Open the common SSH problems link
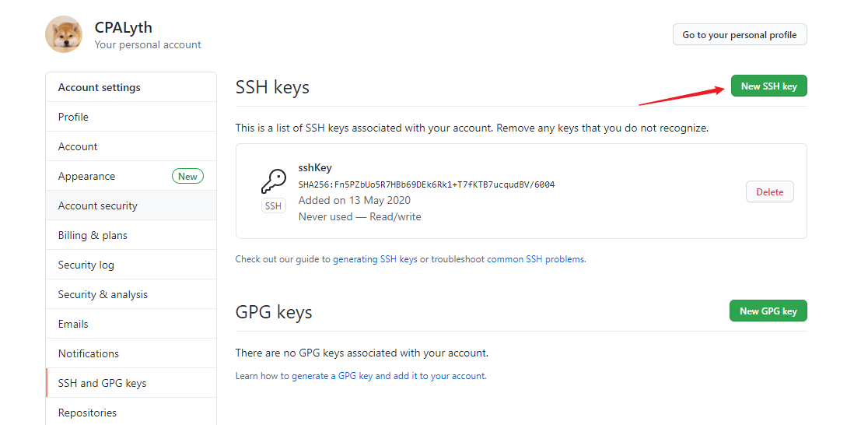The height and width of the screenshot is (425, 868). click(535, 259)
